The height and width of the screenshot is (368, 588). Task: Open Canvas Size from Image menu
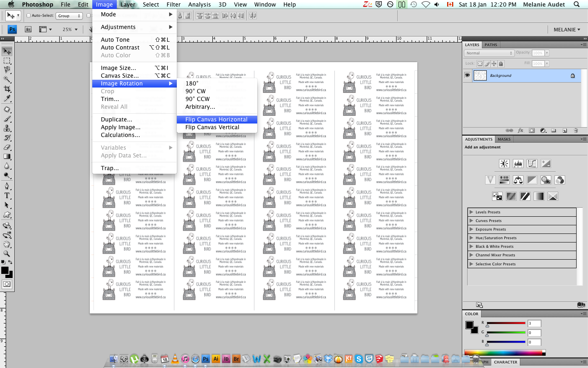(134, 76)
